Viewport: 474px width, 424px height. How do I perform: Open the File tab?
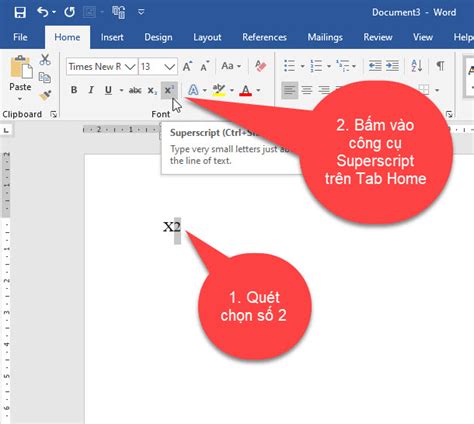click(x=20, y=37)
